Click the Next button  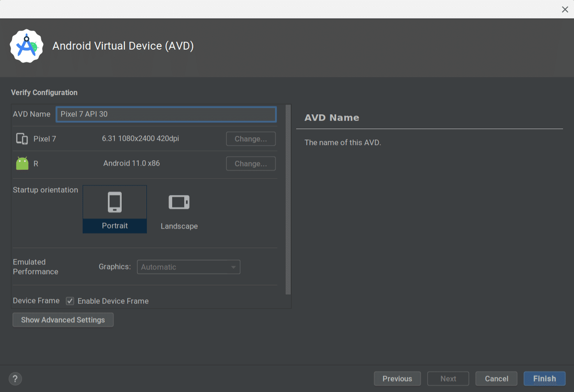[x=448, y=379]
